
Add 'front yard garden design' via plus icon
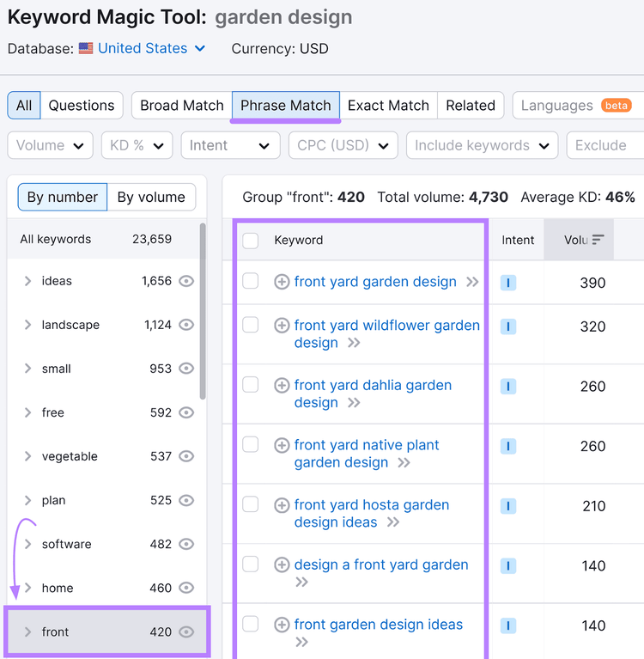282,282
